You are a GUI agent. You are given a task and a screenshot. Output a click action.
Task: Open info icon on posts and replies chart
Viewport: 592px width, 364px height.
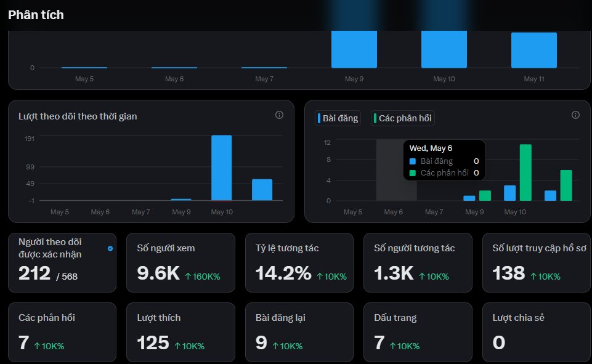[x=575, y=115]
